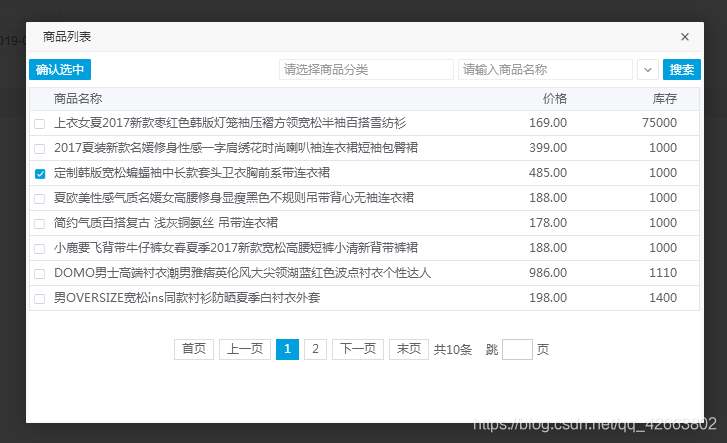Check the box for 小鹿要飞背带牛仔裤 row
Viewport: 727px width, 443px height.
coord(40,249)
